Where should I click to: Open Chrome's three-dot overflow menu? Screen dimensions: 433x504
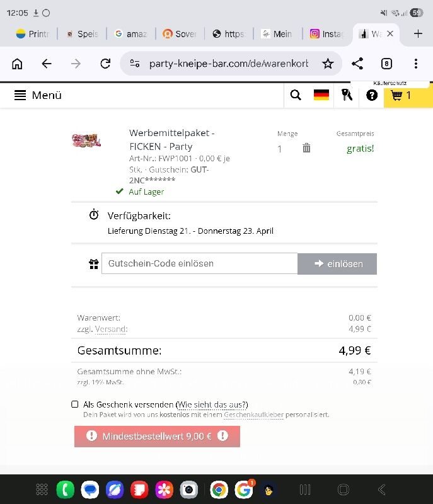(416, 64)
